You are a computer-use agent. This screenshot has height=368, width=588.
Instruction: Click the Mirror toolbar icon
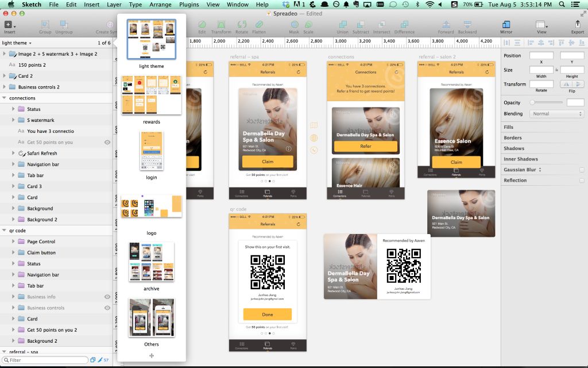506,24
